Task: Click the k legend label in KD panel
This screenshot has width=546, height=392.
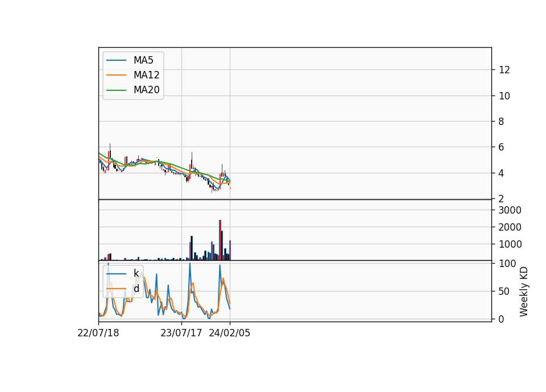Action: click(x=136, y=273)
